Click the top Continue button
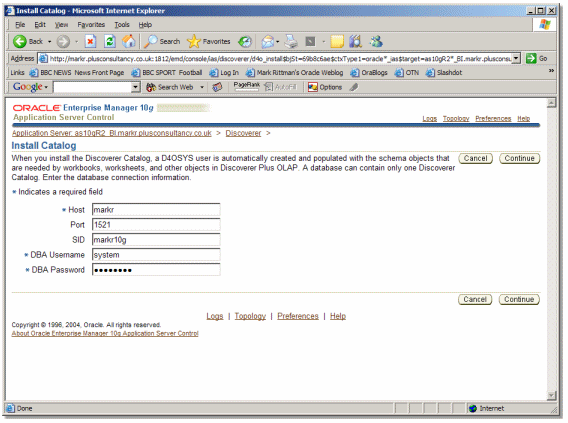Viewport: 568px width, 423px height. point(519,159)
